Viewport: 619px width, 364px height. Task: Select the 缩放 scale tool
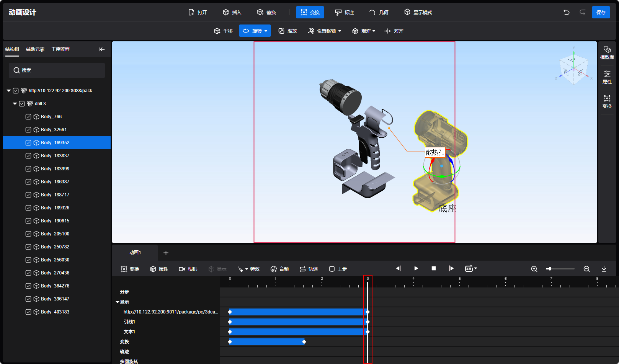pyautogui.click(x=288, y=31)
